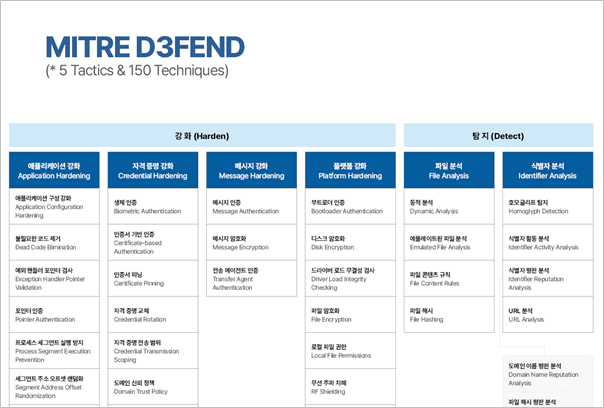Select Process Segment Execution Prevention cell
The image size is (604, 408).
click(54, 351)
